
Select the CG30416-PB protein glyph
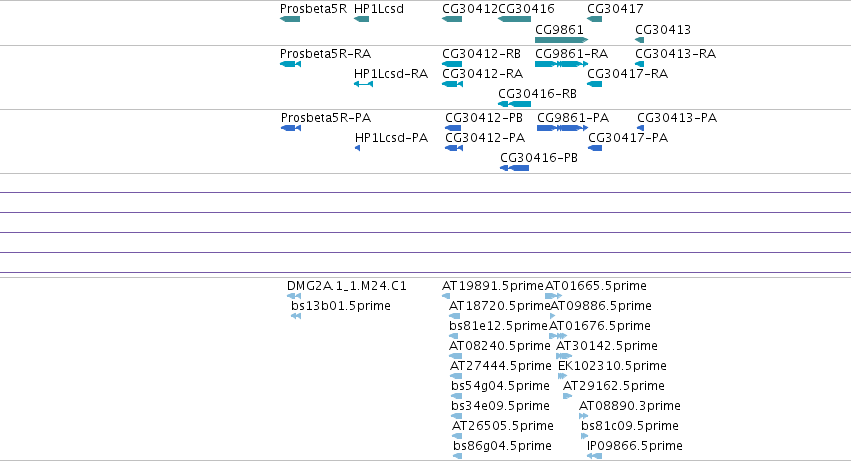[x=515, y=168]
